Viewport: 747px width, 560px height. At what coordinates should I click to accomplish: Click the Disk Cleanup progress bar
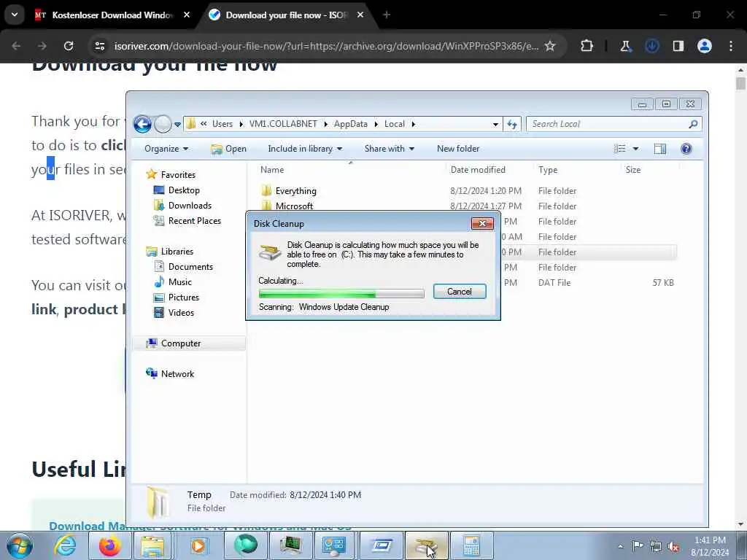click(x=341, y=293)
